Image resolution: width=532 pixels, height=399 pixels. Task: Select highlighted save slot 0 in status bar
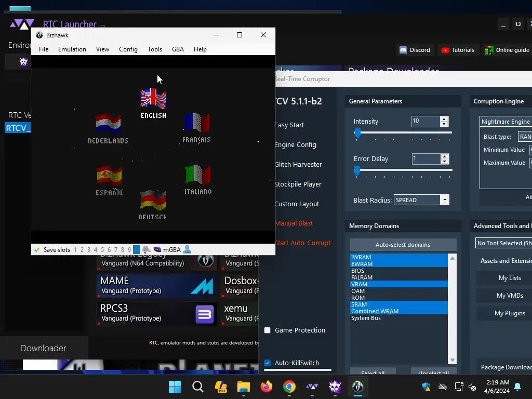click(x=136, y=250)
